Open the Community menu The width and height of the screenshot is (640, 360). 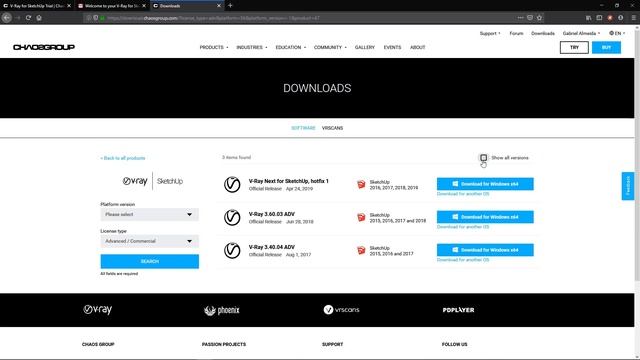click(330, 47)
